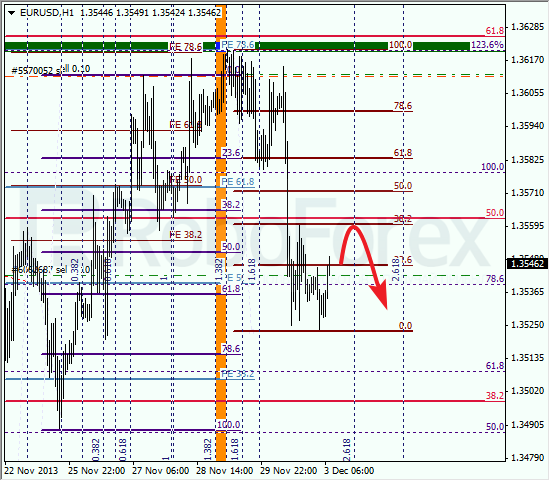
Task: Click the EURUSD,H1 symbol title
Action: click(47, 13)
